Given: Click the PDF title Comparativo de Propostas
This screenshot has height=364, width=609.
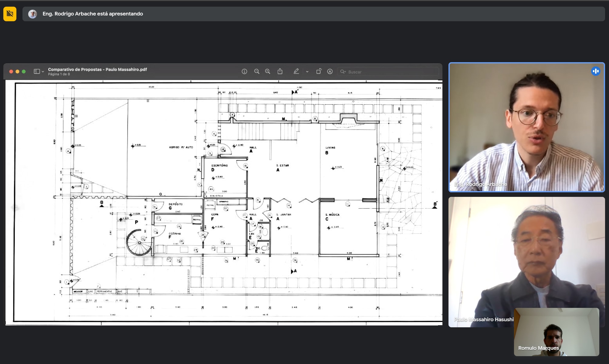Looking at the screenshot, I should coord(97,69).
